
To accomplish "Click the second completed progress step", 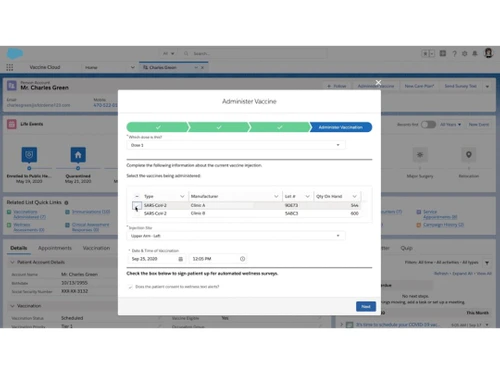I will pos(219,127).
